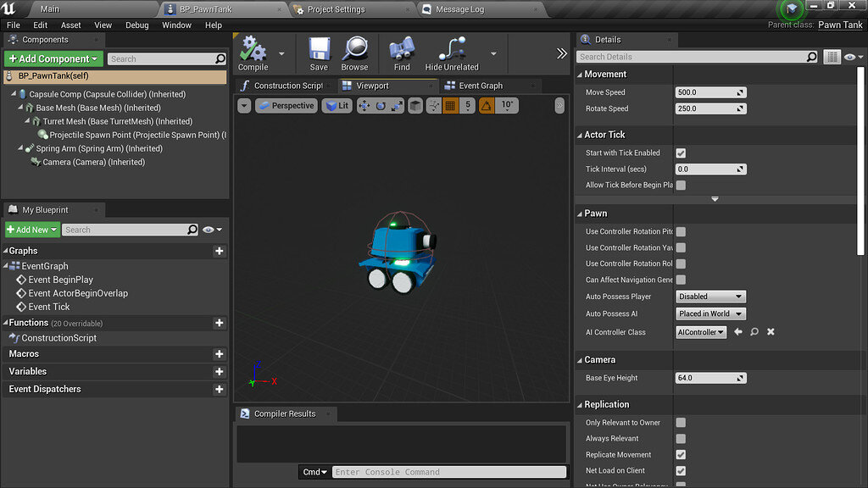Uncheck Start with Tick Enabled
Viewport: 868px width, 488px height.
pyautogui.click(x=681, y=152)
